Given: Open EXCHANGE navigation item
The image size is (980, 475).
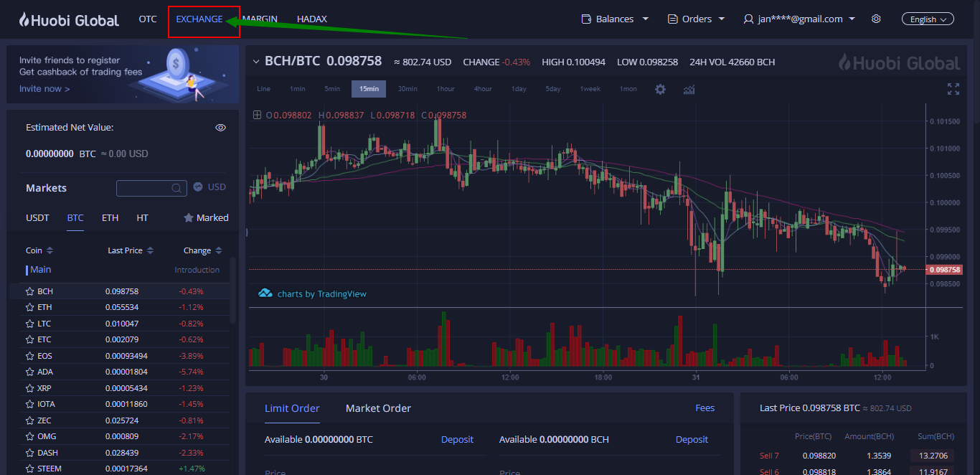Looking at the screenshot, I should 199,19.
